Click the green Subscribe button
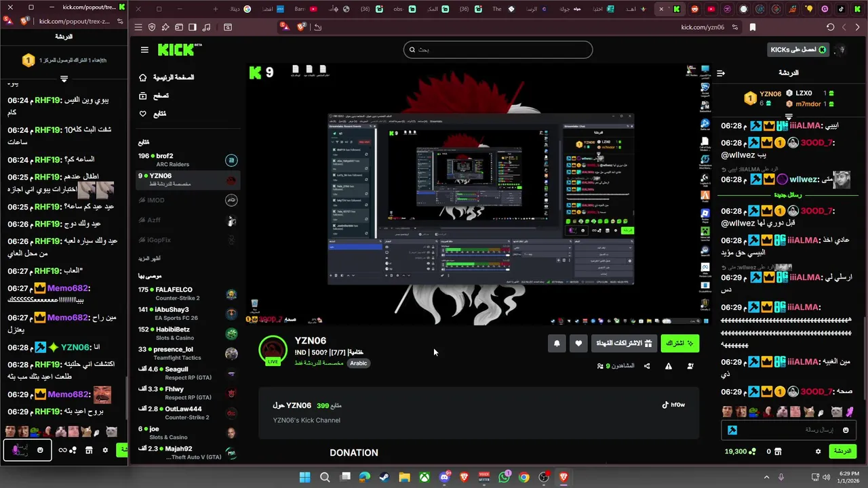 (x=679, y=344)
